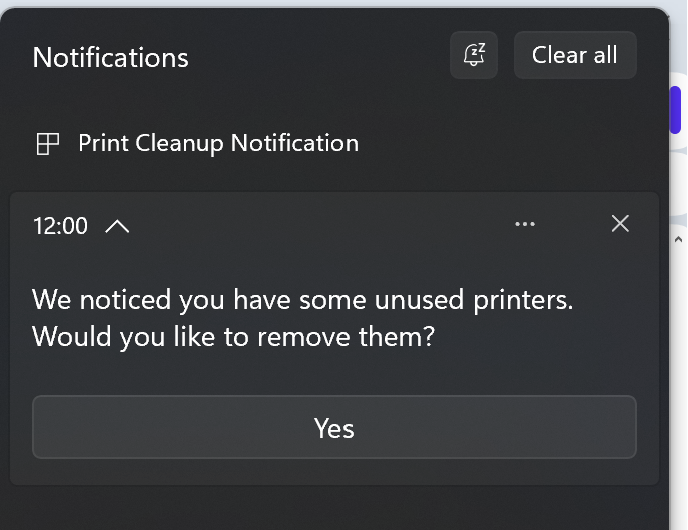
Task: Select the Print Cleanup Notification group header
Action: click(x=219, y=143)
